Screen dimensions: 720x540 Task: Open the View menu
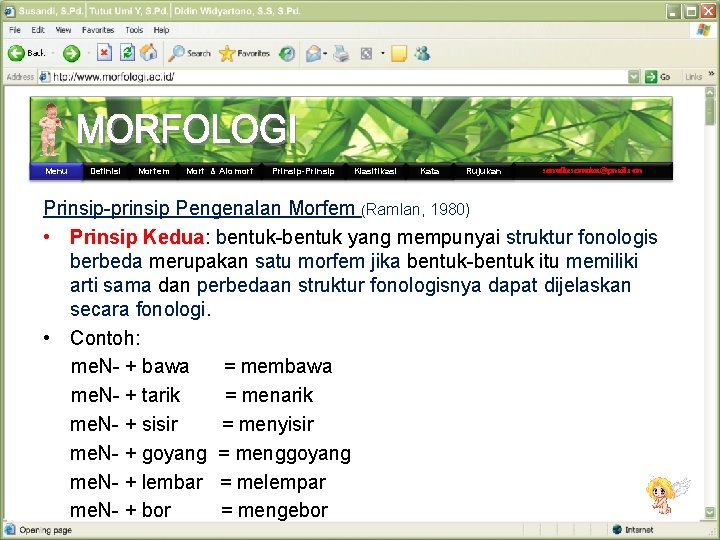[x=63, y=30]
